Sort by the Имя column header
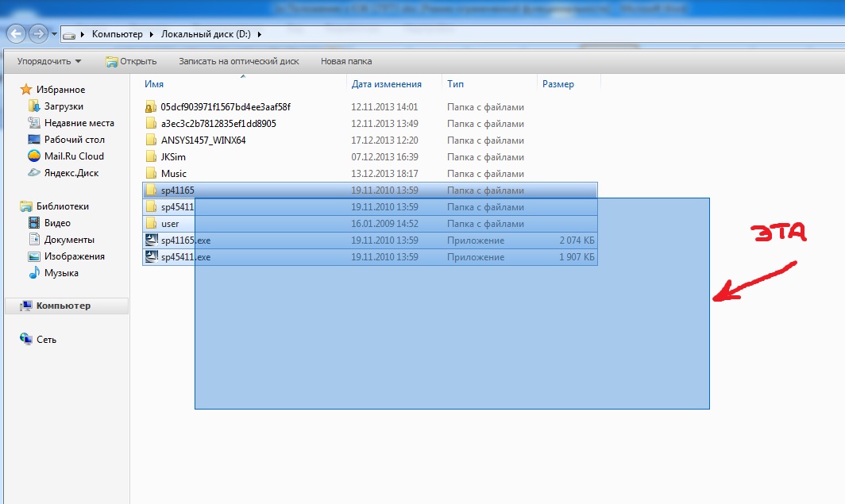 click(x=153, y=84)
